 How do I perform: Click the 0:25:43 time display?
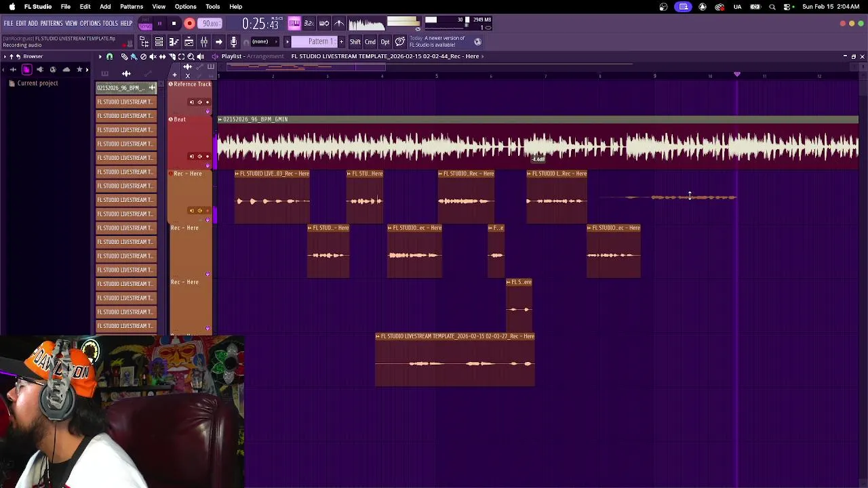(x=260, y=24)
